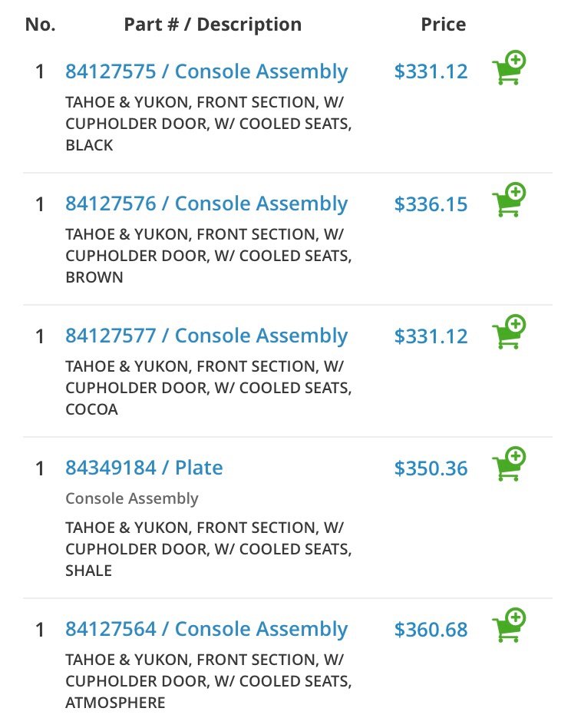Click the $331.12 price for 84127575
Screen dimensions: 571x728
[431, 72]
